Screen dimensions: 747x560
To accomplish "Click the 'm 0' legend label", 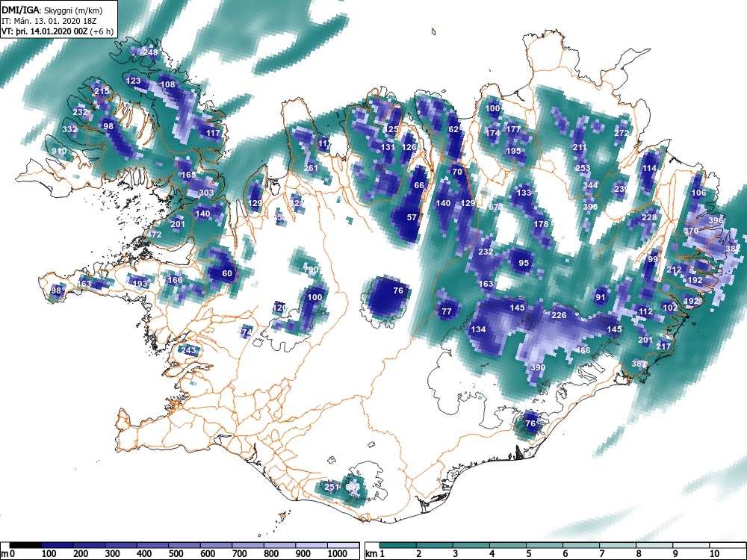I will (x=8, y=553).
